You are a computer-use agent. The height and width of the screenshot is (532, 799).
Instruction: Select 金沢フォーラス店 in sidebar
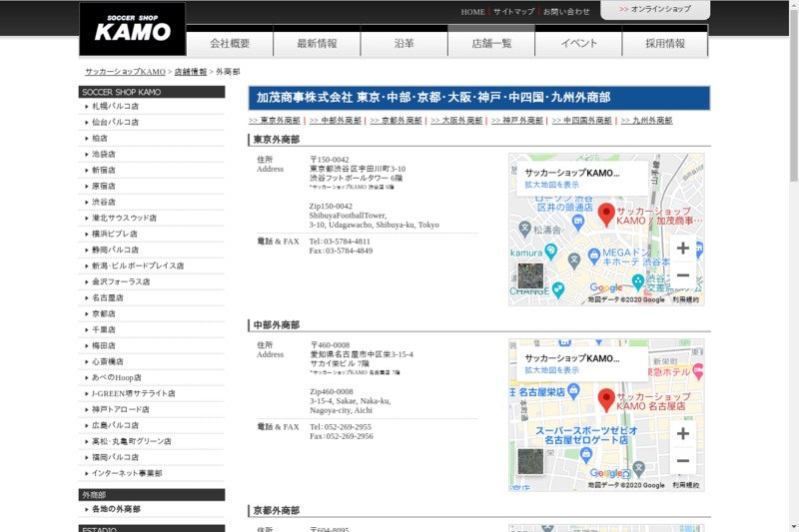[121, 281]
